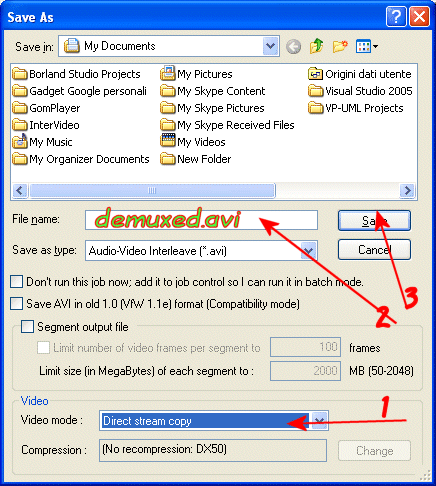This screenshot has height=486, width=436.
Task: Click the horizontal scrollbar right arrow
Action: point(407,191)
